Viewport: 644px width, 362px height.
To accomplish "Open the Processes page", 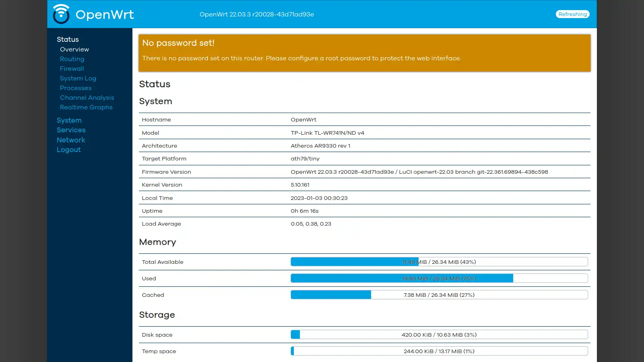I will click(76, 88).
